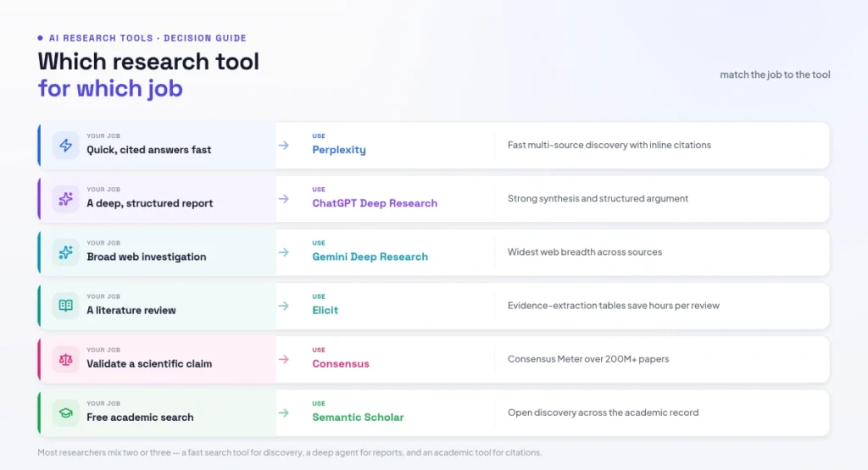Image resolution: width=868 pixels, height=470 pixels.
Task: Click the sparkle icon in the deep, structured report row
Action: [66, 199]
